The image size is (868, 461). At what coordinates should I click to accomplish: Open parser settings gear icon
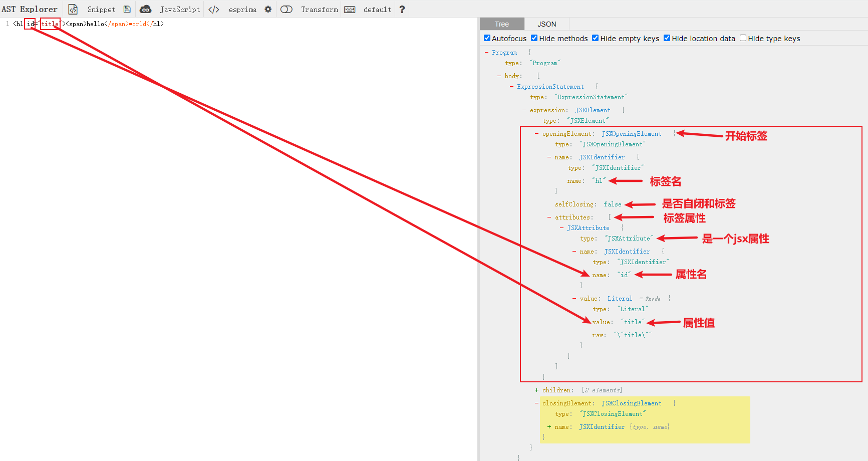point(268,9)
